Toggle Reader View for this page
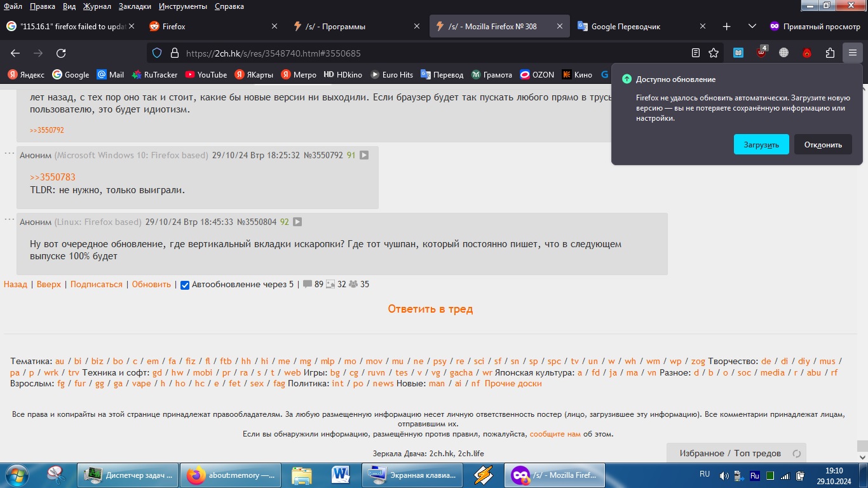This screenshot has width=868, height=488. click(696, 53)
